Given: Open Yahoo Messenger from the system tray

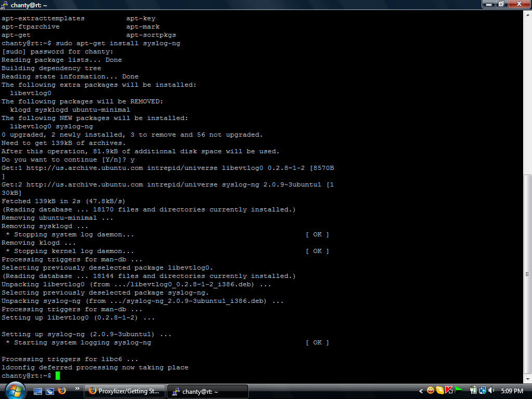Looking at the screenshot, I should 431,391.
